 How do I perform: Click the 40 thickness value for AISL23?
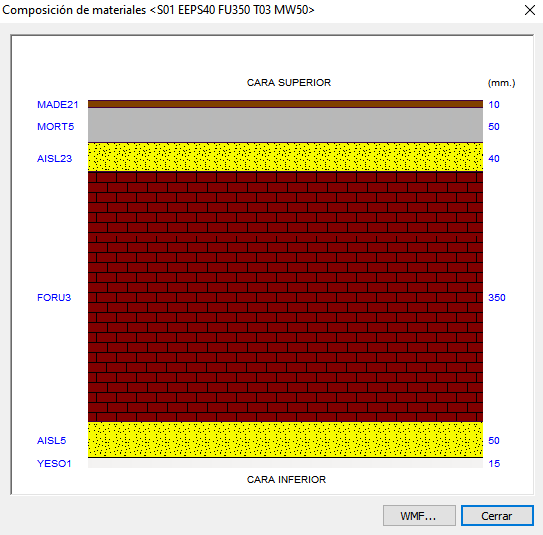[x=494, y=158]
